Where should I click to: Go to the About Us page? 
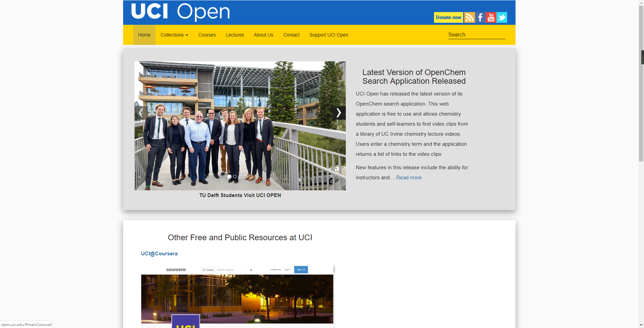tap(263, 35)
